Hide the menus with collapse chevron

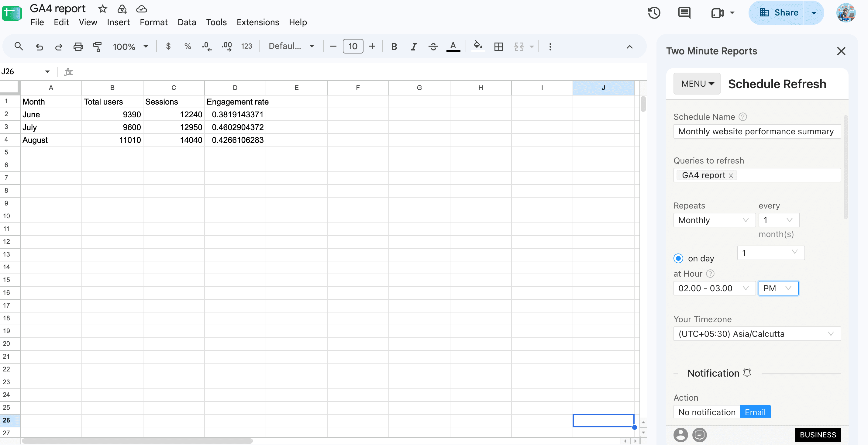(x=629, y=47)
